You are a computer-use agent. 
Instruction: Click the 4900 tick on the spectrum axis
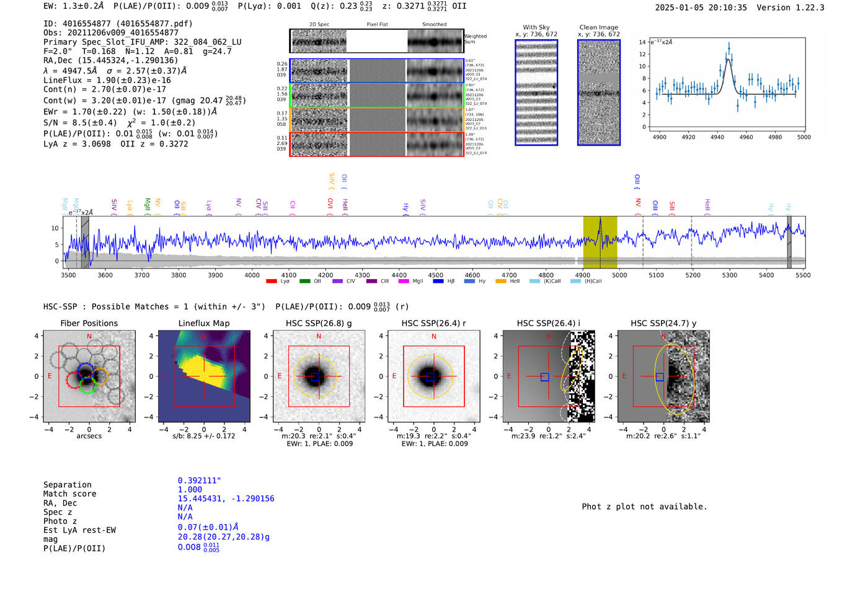tap(583, 275)
